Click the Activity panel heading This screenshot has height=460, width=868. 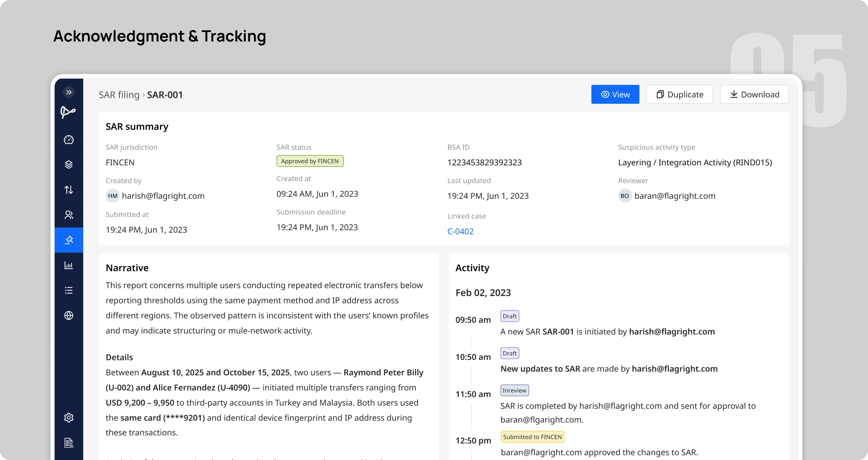point(473,268)
